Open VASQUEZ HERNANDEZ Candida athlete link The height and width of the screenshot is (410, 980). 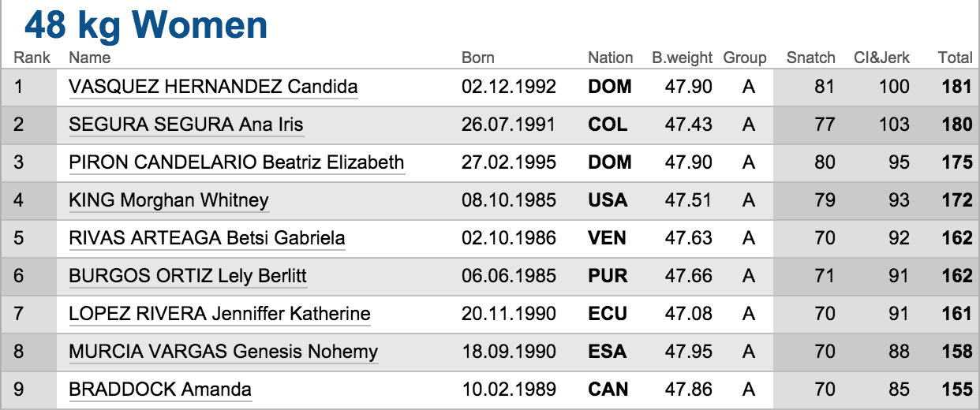click(213, 87)
